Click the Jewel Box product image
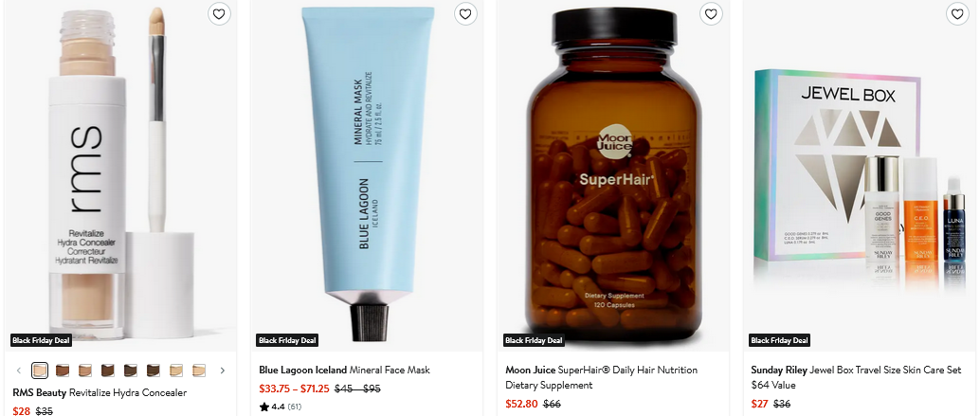980x416 pixels. [x=859, y=180]
